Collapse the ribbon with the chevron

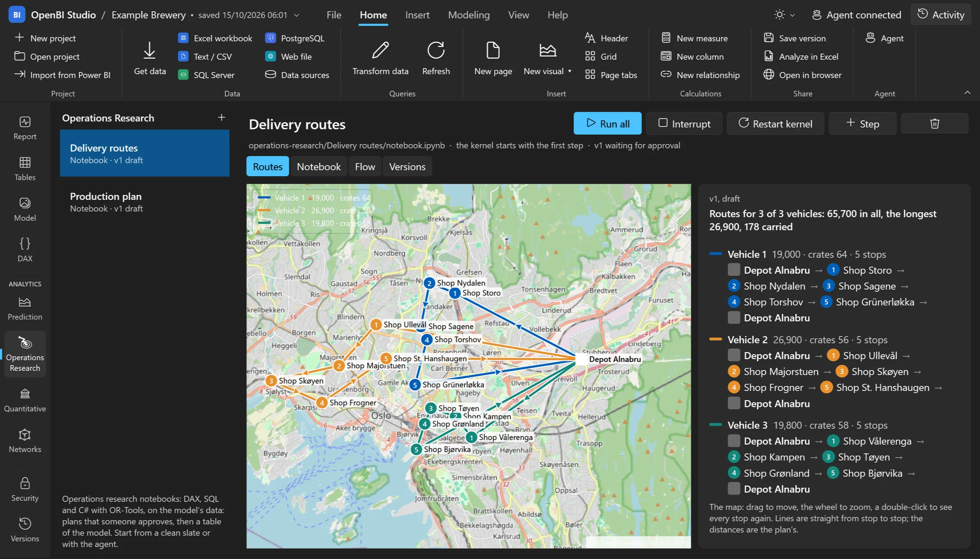click(x=967, y=93)
